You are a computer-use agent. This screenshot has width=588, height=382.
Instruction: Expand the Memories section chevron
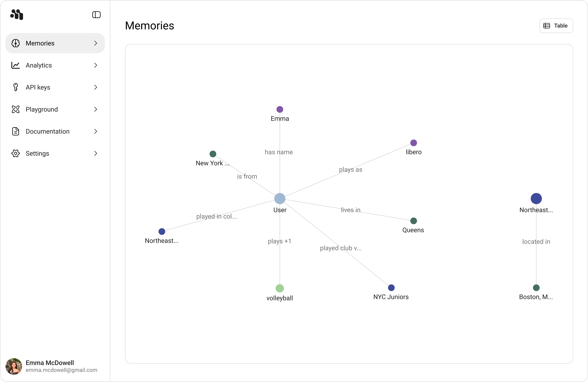click(96, 43)
